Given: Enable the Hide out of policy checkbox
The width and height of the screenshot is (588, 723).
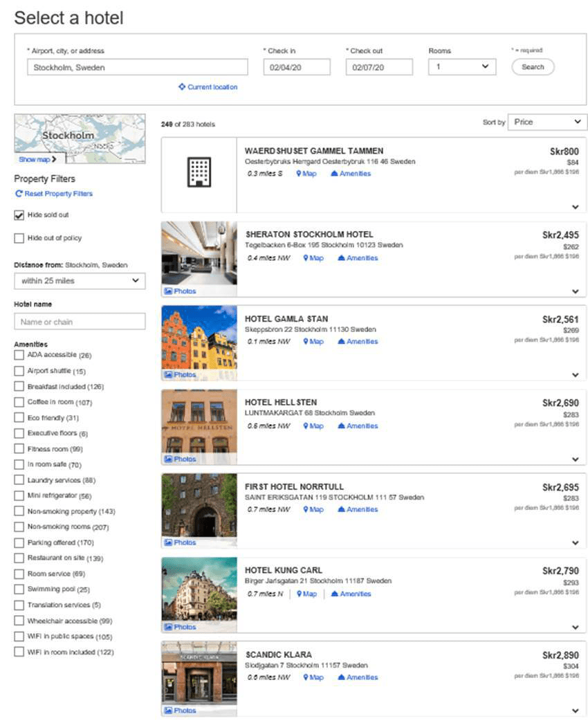Looking at the screenshot, I should [19, 238].
